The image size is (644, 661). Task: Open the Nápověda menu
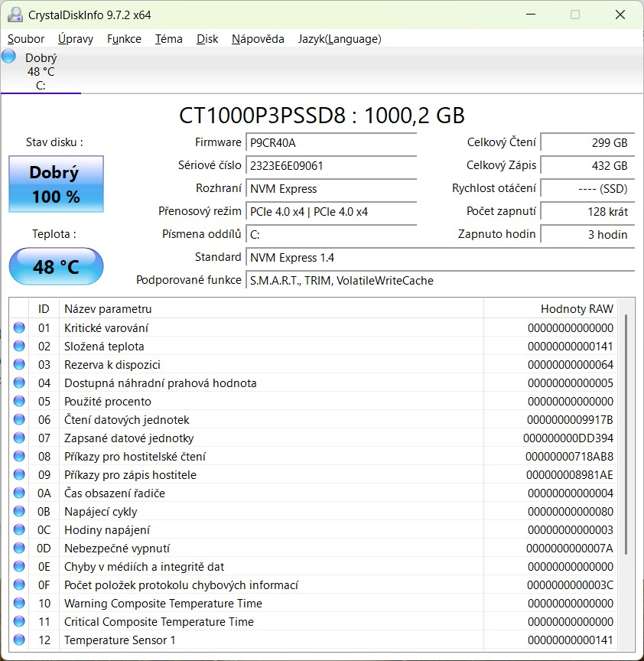[x=258, y=38]
